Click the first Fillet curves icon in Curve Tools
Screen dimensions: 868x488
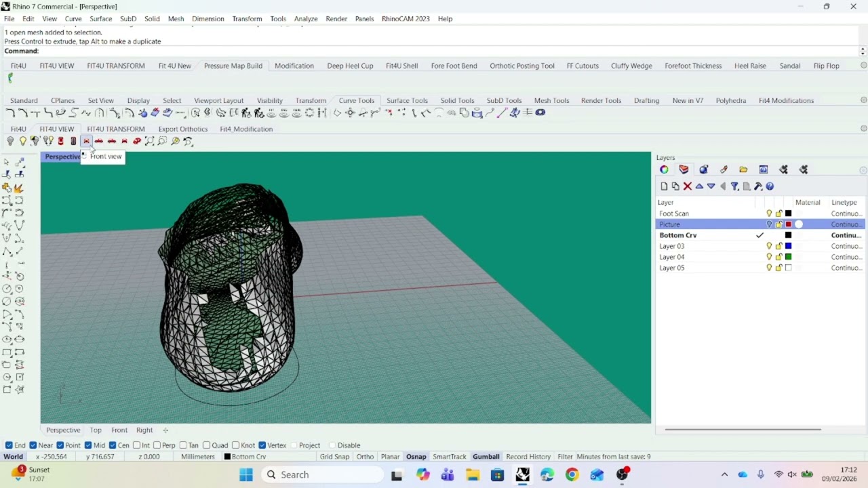[x=10, y=113]
